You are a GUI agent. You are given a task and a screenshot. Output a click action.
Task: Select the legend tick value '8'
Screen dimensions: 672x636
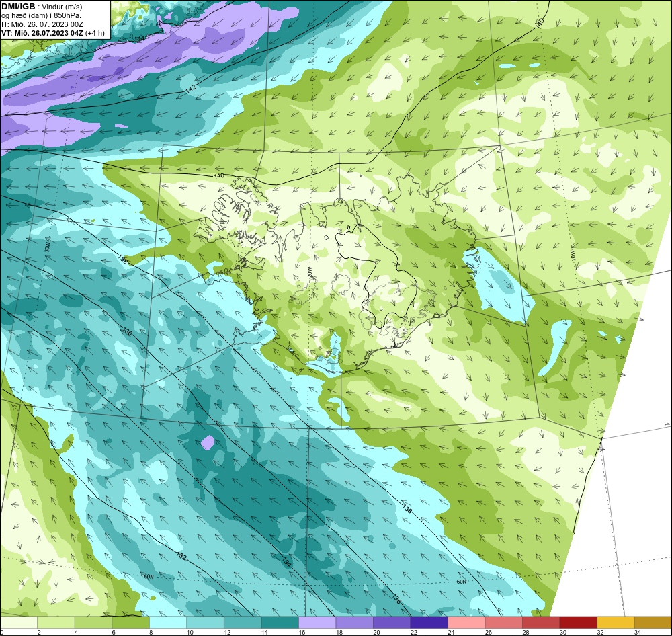[152, 632]
